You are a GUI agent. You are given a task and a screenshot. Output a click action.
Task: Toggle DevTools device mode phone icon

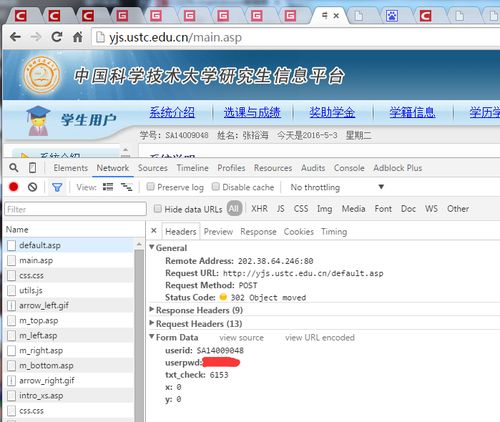pyautogui.click(x=32, y=168)
